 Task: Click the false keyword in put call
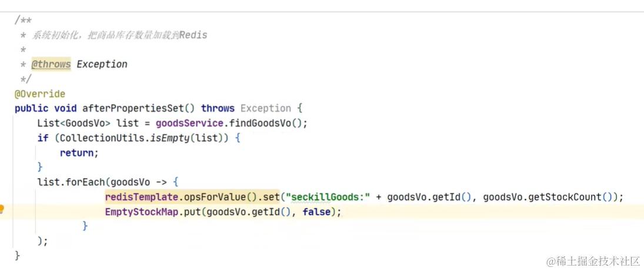click(x=316, y=212)
